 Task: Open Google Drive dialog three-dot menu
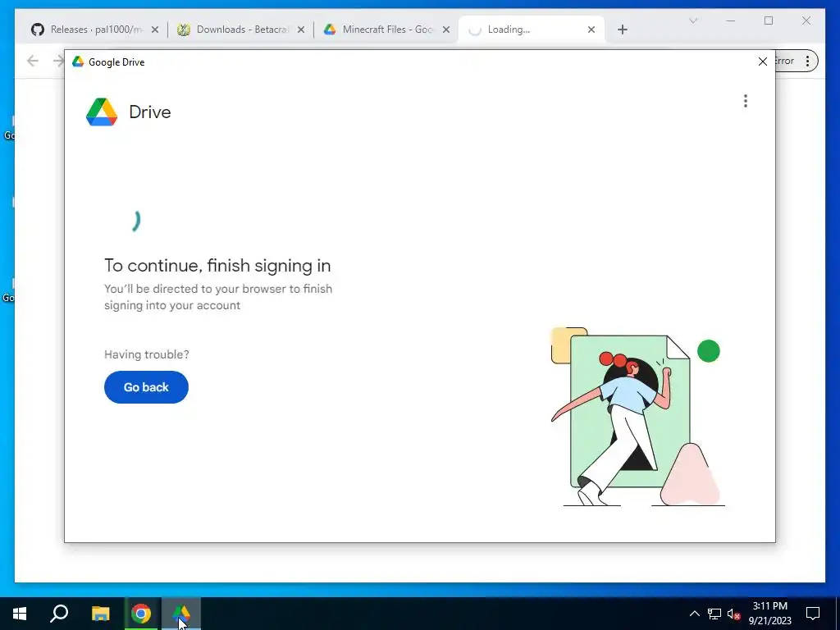click(745, 101)
